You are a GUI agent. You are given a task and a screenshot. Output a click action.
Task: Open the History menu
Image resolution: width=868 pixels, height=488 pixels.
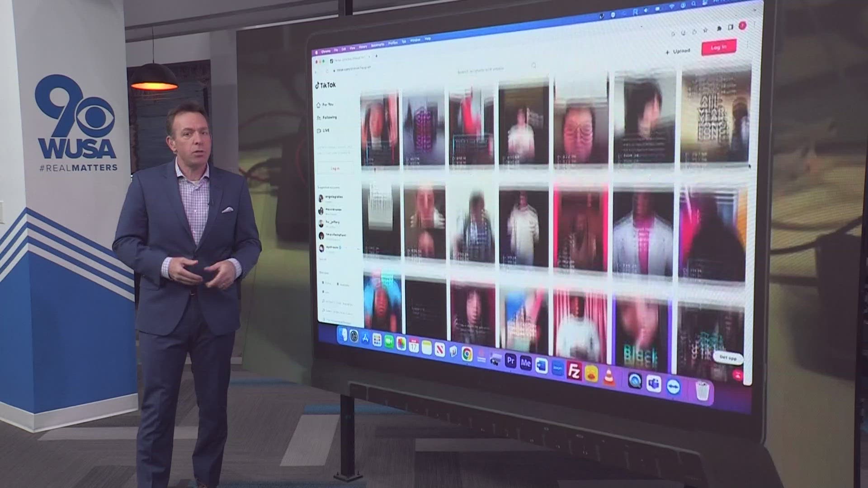click(363, 47)
